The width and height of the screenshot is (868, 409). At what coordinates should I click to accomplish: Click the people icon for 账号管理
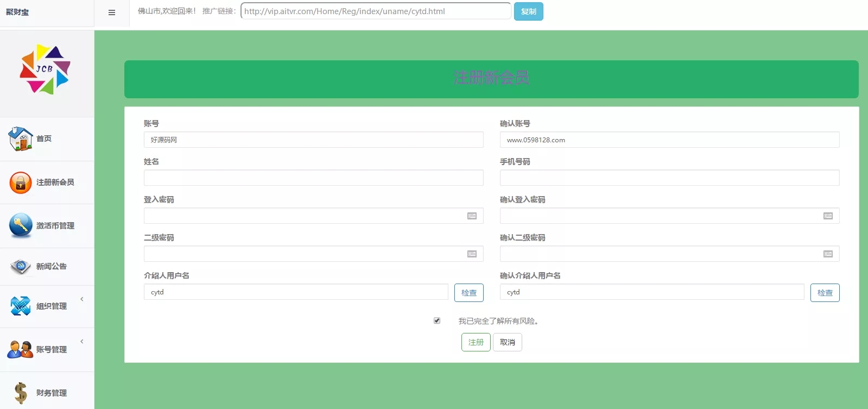(x=20, y=349)
